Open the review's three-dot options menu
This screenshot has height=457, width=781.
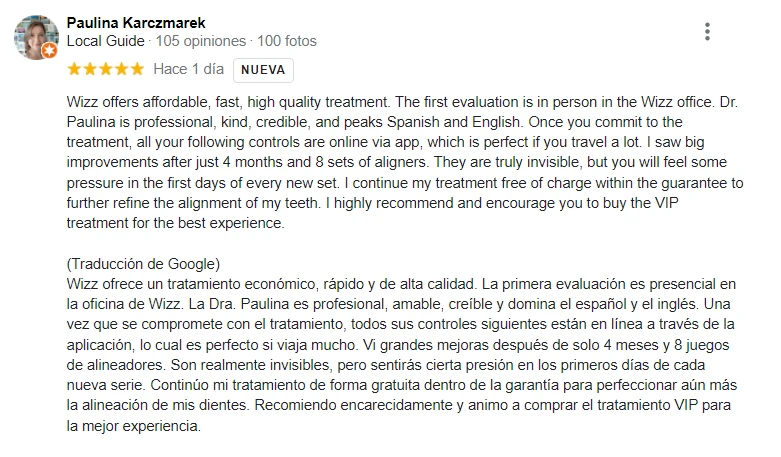pyautogui.click(x=707, y=32)
